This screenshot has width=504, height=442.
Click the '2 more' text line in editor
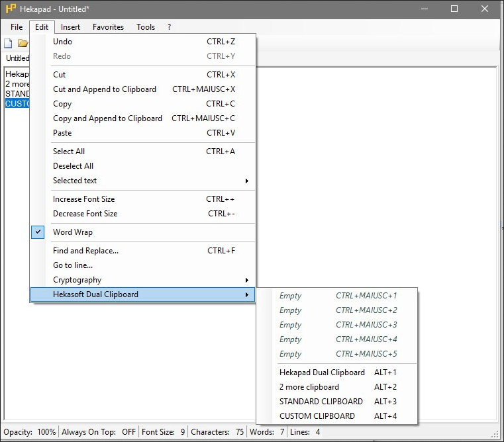point(17,84)
